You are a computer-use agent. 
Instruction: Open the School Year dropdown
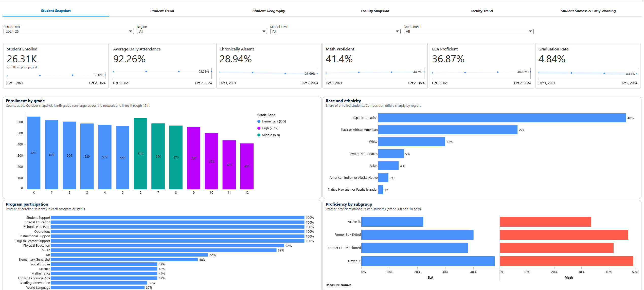(68, 31)
